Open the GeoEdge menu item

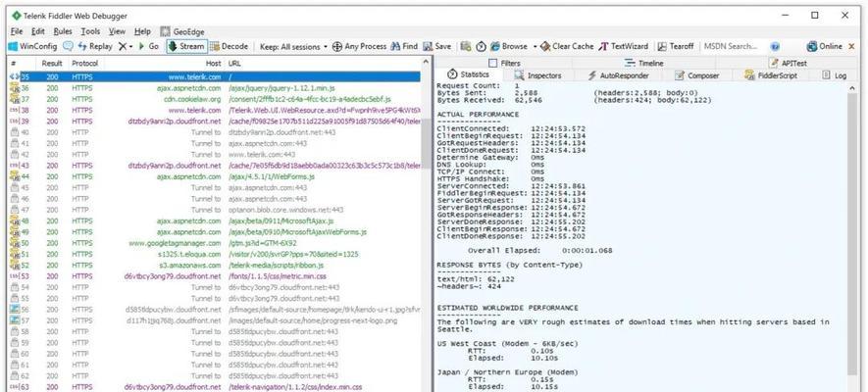pos(182,31)
